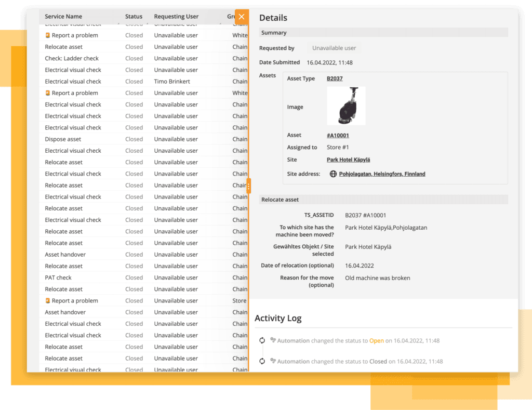
Task: Select the Store group cell
Action: tap(239, 301)
